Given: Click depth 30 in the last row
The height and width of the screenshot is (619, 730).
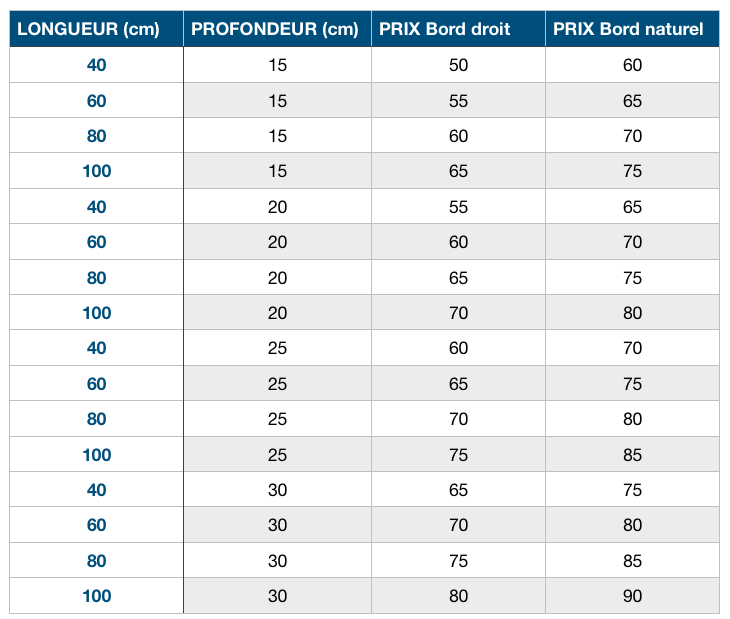Looking at the screenshot, I should [277, 596].
